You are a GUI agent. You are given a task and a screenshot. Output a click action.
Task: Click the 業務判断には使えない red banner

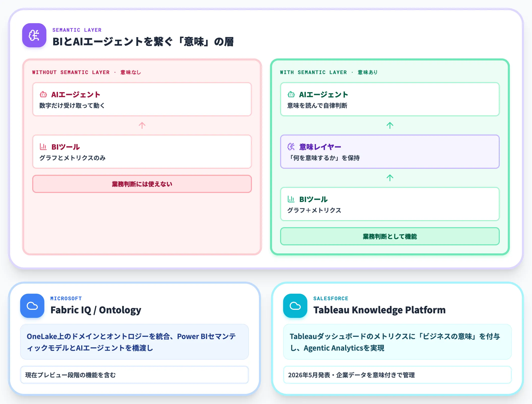[142, 184]
